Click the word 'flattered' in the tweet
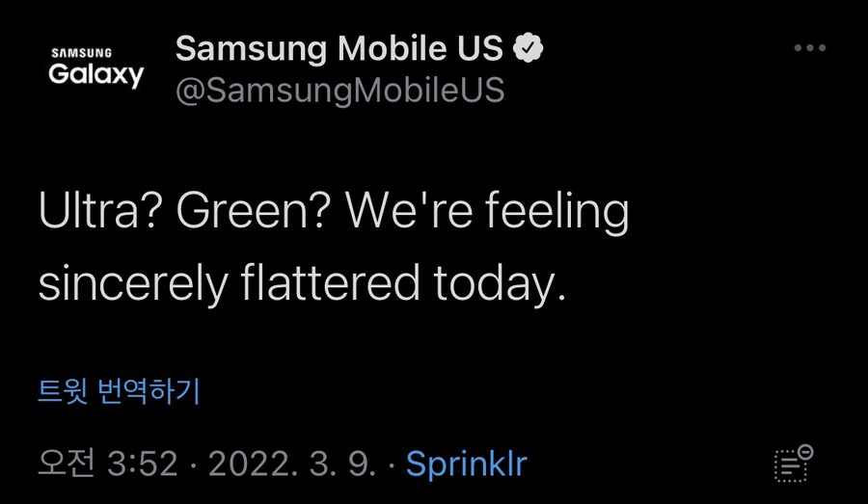 click(330, 282)
